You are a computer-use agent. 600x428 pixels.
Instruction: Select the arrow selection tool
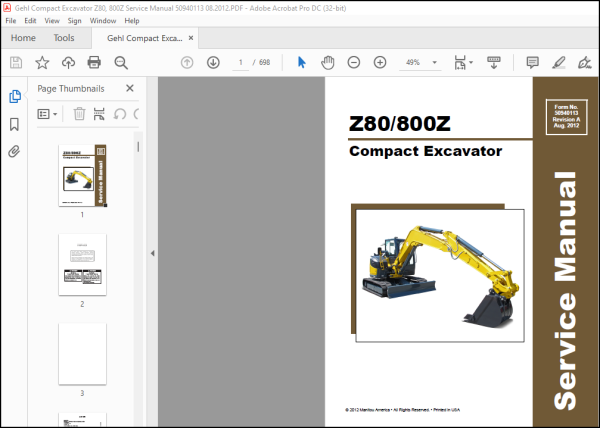click(302, 62)
